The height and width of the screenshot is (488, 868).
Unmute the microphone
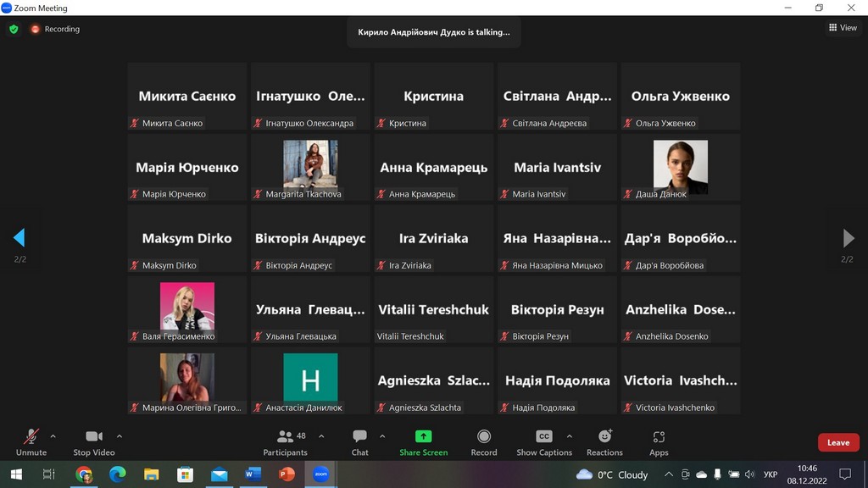[31, 441]
